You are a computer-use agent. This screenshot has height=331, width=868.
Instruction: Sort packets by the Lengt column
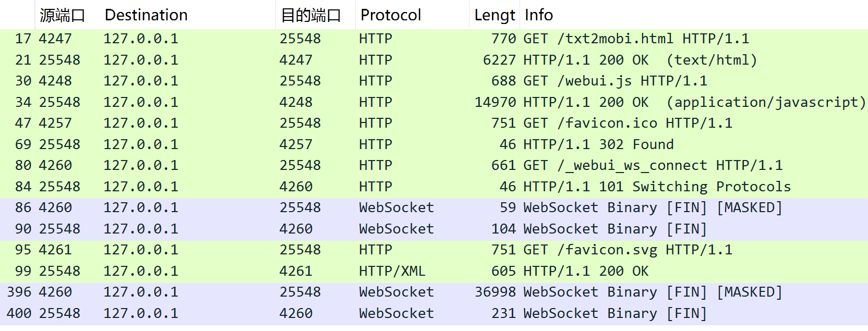(x=493, y=15)
